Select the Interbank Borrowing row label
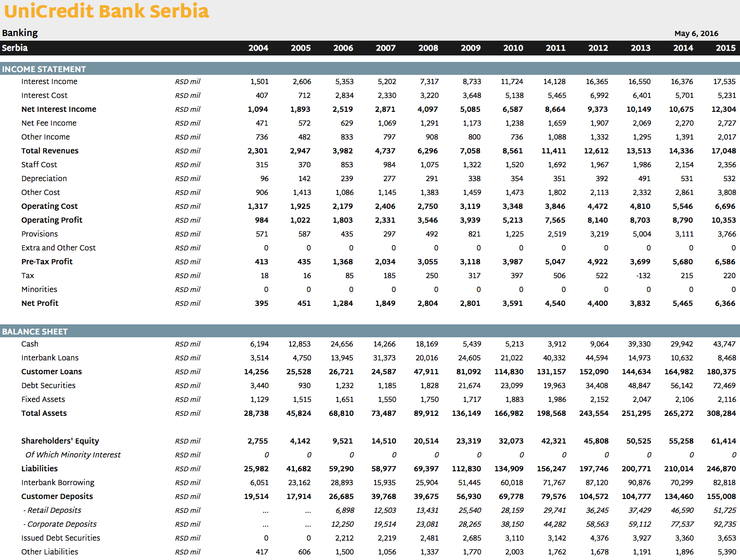740x560 pixels. coord(58,483)
